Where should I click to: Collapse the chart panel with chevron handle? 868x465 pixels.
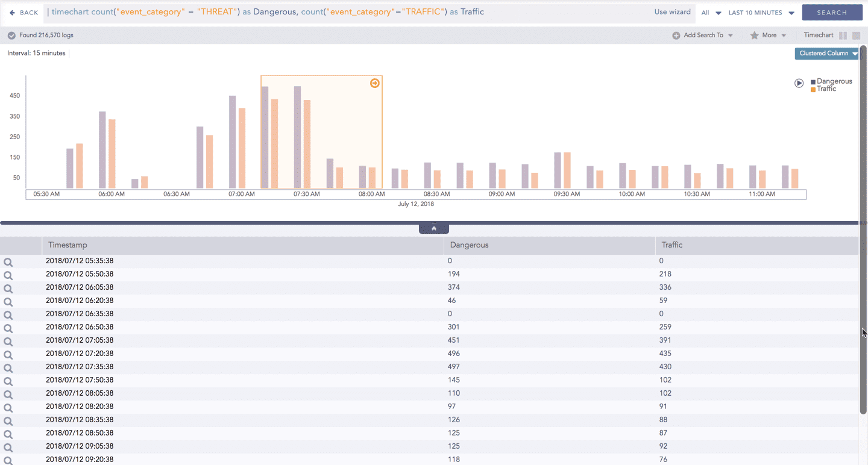click(x=434, y=229)
